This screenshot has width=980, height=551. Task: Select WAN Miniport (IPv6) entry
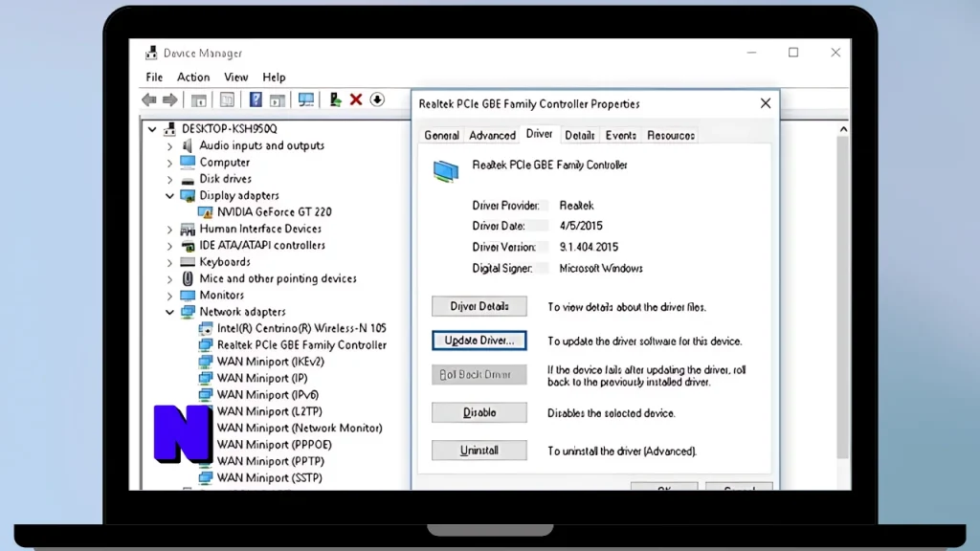tap(268, 395)
